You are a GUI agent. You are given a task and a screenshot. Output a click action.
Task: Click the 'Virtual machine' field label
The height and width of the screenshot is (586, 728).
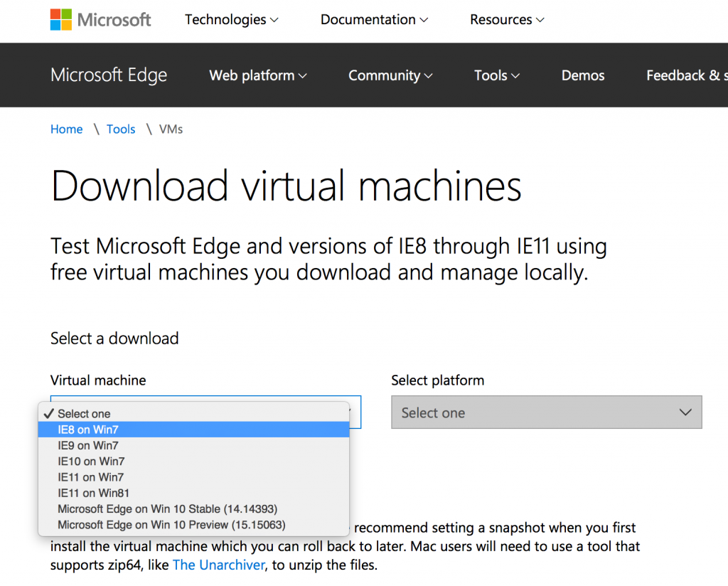point(98,380)
